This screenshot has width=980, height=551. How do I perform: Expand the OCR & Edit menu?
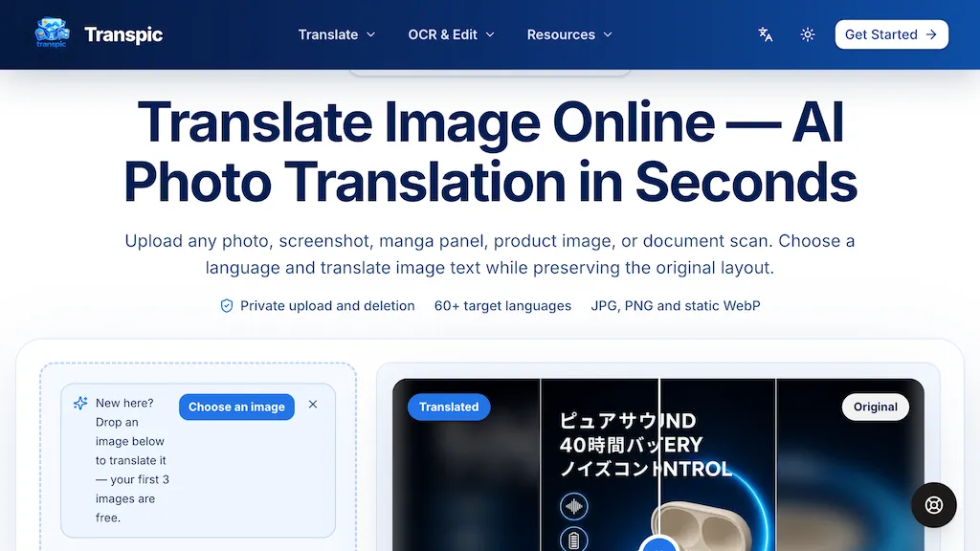click(x=451, y=34)
